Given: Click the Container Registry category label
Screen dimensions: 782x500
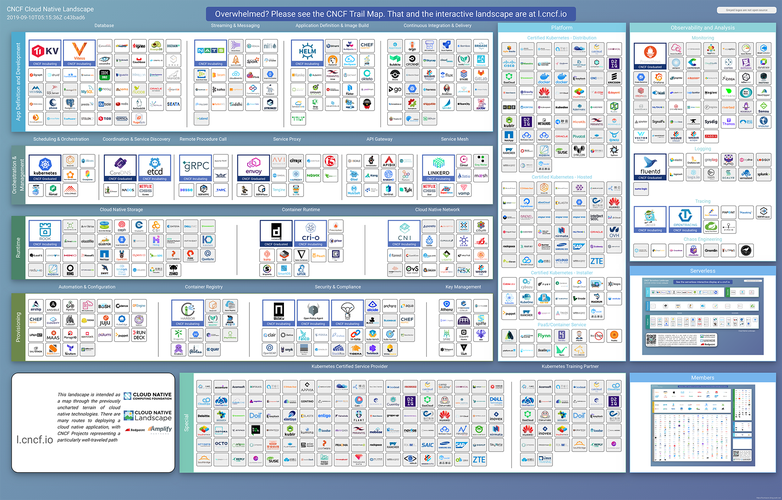Looking at the screenshot, I should pyautogui.click(x=203, y=287).
